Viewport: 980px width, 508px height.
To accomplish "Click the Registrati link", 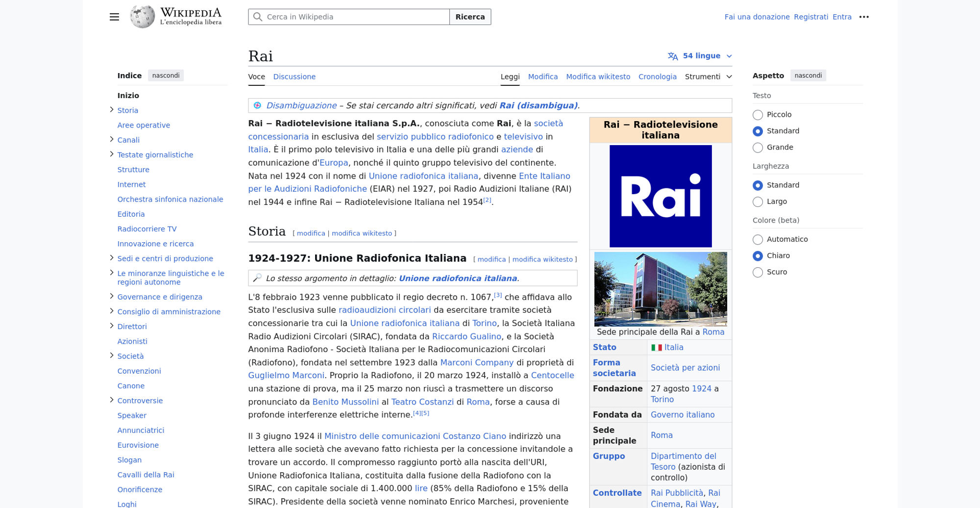I will (x=811, y=17).
